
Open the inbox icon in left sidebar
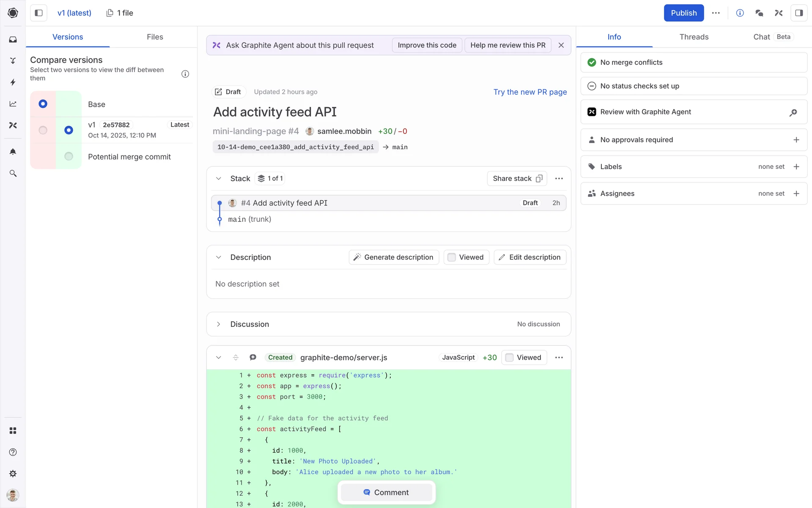point(13,39)
